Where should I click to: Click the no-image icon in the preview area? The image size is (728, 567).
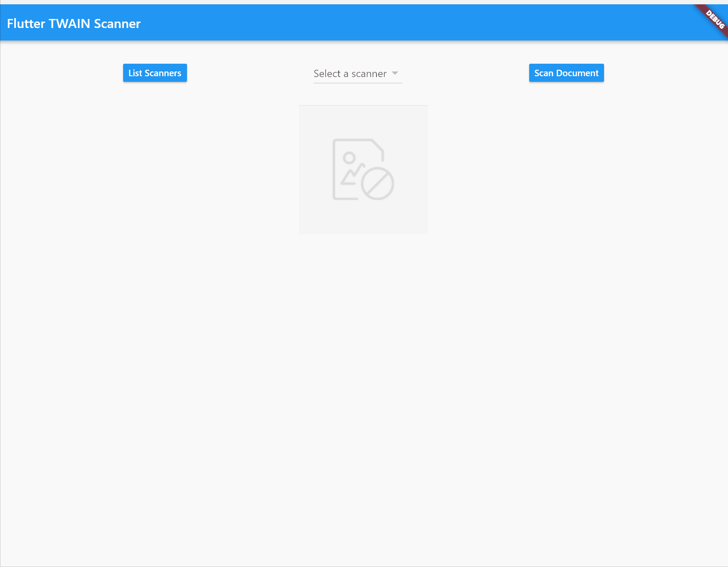[x=363, y=169]
